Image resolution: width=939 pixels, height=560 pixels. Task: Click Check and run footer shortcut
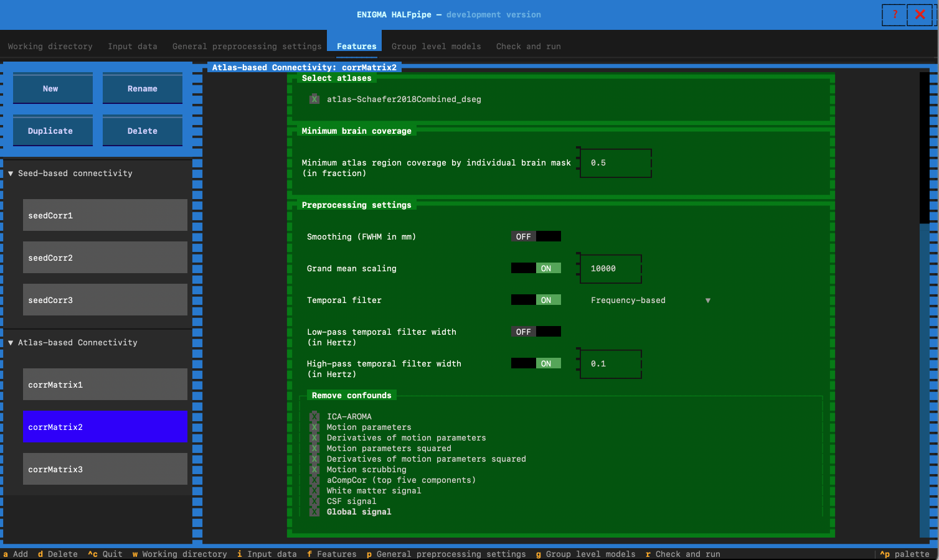tap(683, 554)
